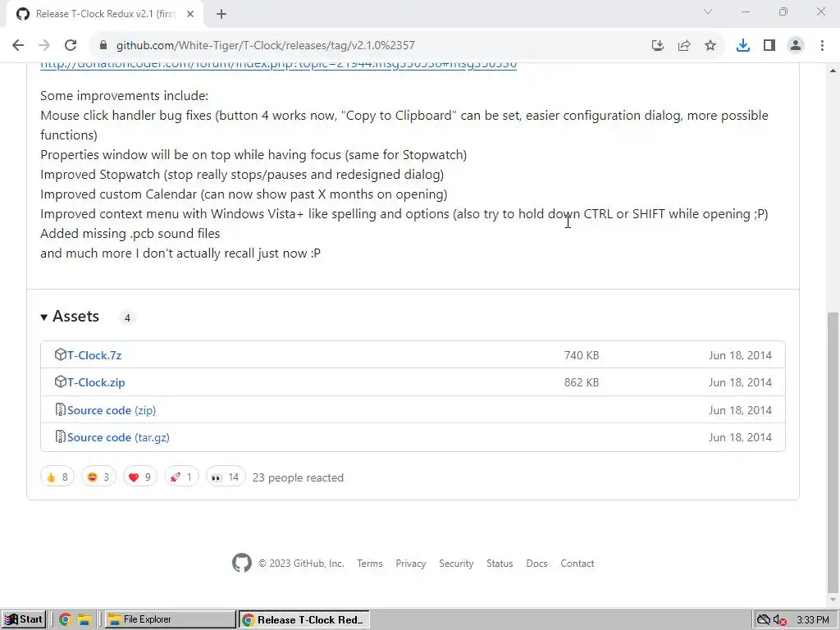
Task: Bookmark this page with the star icon
Action: coord(710,46)
